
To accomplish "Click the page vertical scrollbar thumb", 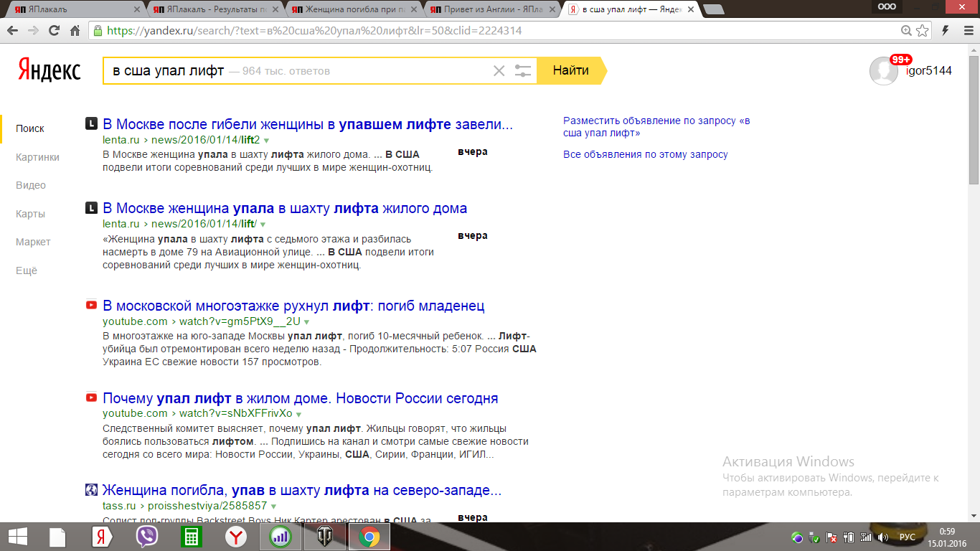I will 974,118.
